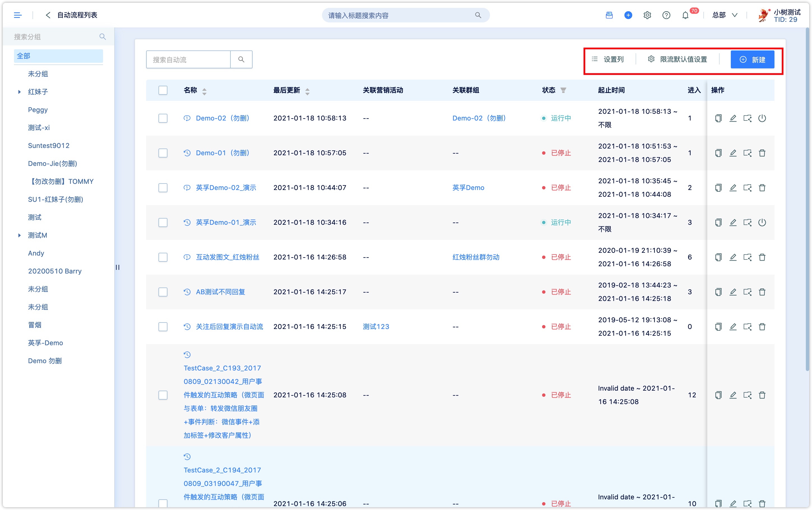Open the 测试123 marketing activity link

tap(376, 327)
